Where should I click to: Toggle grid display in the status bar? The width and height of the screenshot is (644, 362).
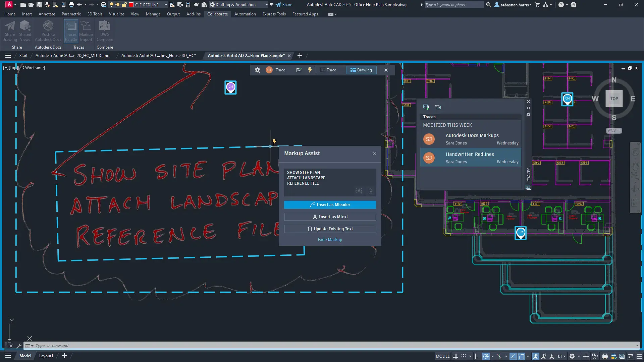455,356
